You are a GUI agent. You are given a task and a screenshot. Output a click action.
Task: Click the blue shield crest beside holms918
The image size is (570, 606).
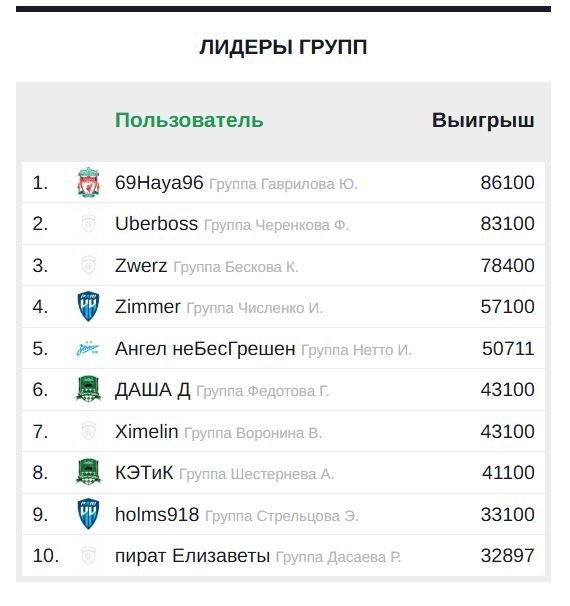pos(88,514)
